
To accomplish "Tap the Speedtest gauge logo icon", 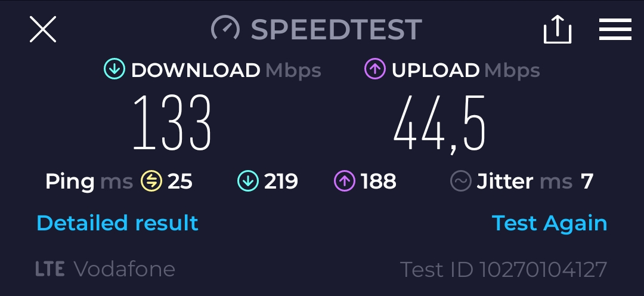I will pos(225,29).
